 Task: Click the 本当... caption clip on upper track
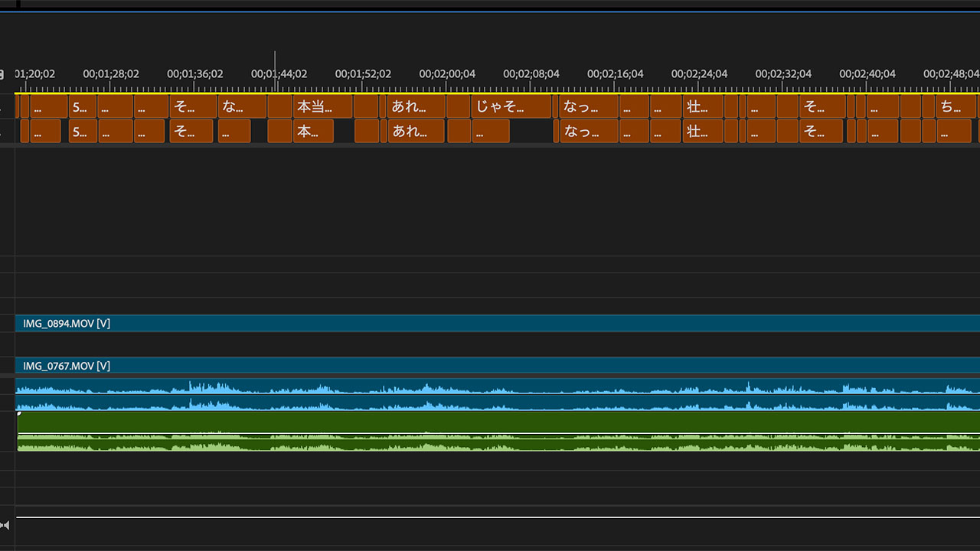click(322, 106)
